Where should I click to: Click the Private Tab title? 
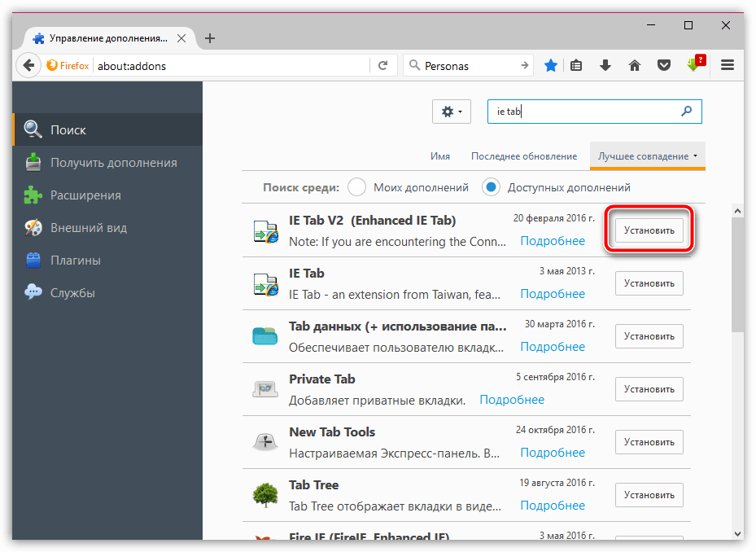coord(321,379)
